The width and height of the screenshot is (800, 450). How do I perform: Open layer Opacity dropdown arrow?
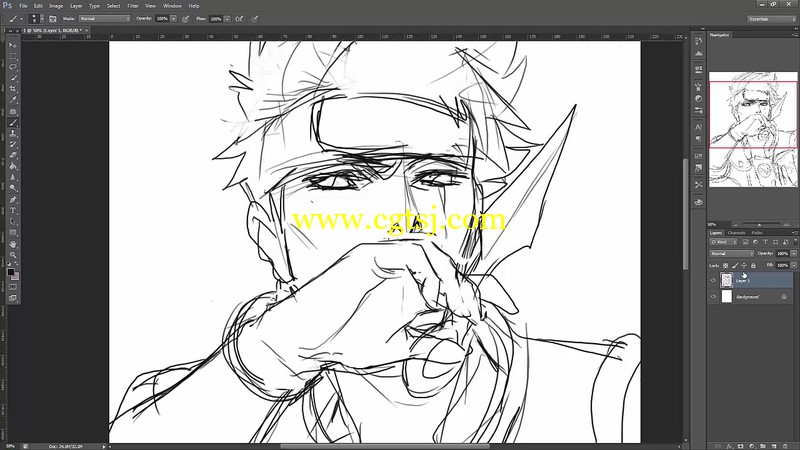[794, 254]
